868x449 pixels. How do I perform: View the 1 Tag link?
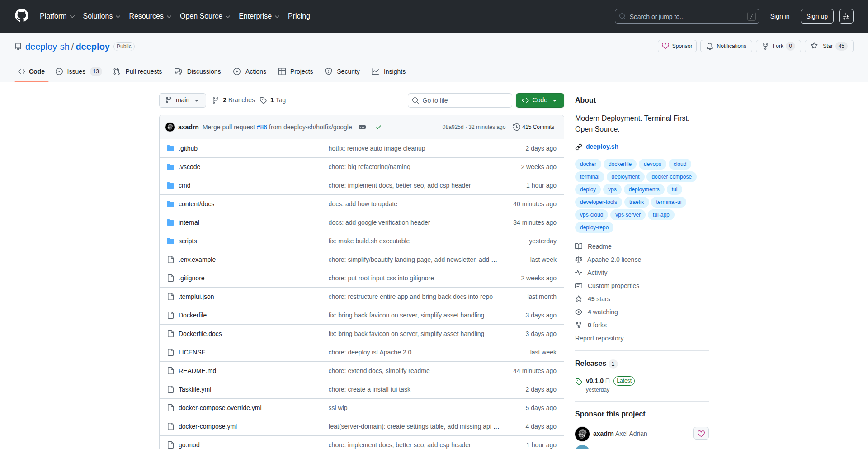273,100
